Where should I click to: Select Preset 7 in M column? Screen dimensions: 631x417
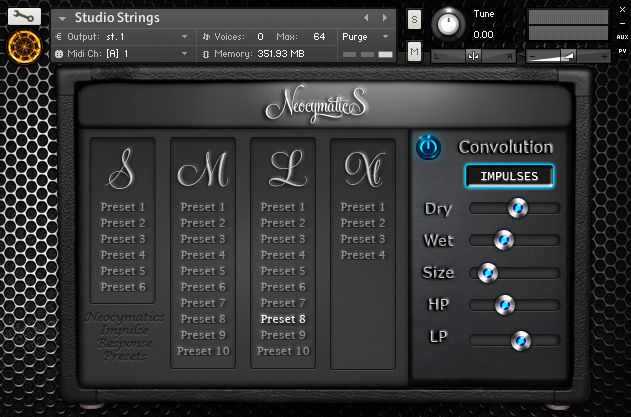click(x=203, y=303)
